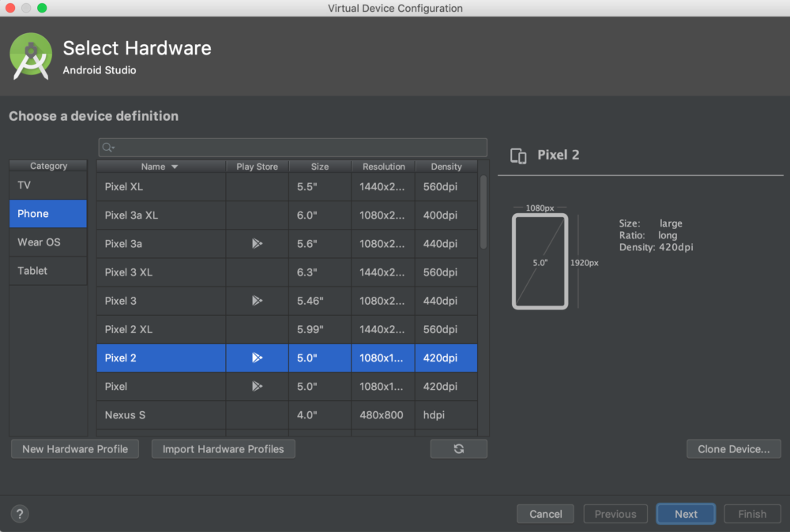Viewport: 790px width, 532px height.
Task: Click the Density column header
Action: 446,167
